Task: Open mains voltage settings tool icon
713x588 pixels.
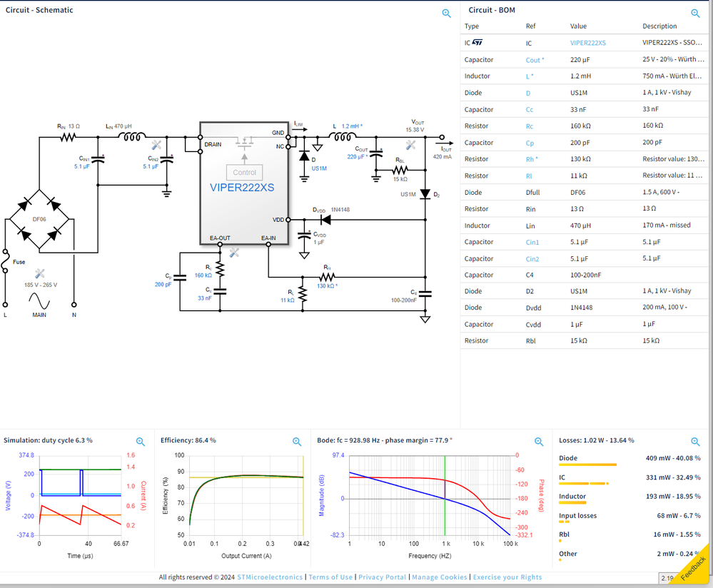Action: [39, 273]
